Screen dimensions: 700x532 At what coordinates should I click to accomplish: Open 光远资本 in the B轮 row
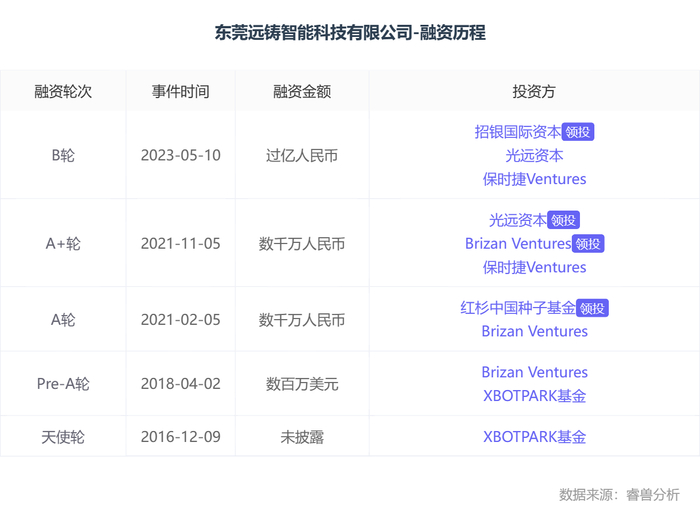(534, 155)
